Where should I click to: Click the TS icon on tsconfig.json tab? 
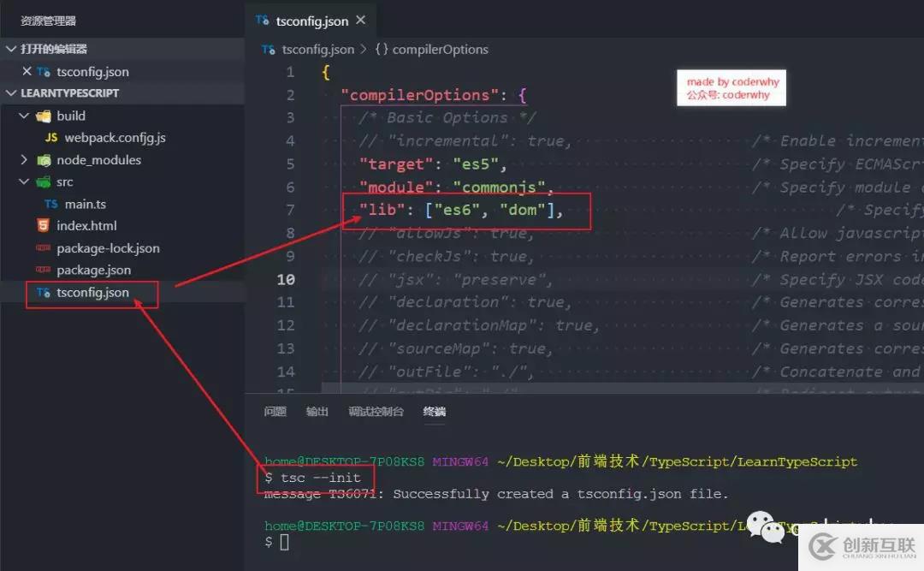tap(263, 21)
